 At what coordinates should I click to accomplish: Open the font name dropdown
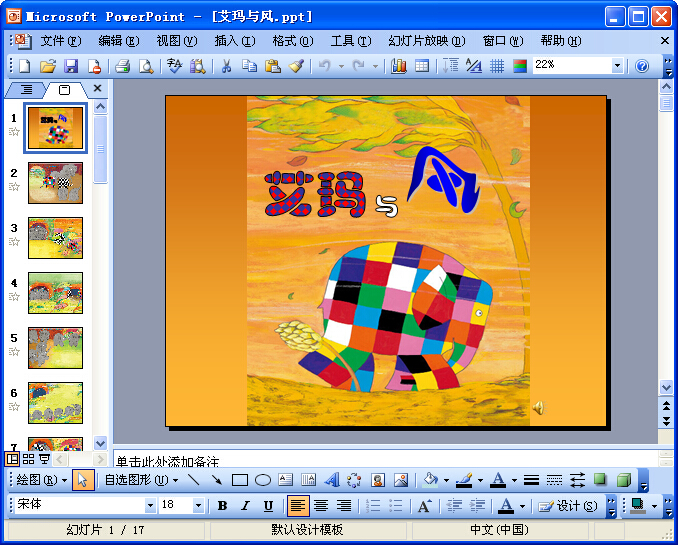point(150,505)
